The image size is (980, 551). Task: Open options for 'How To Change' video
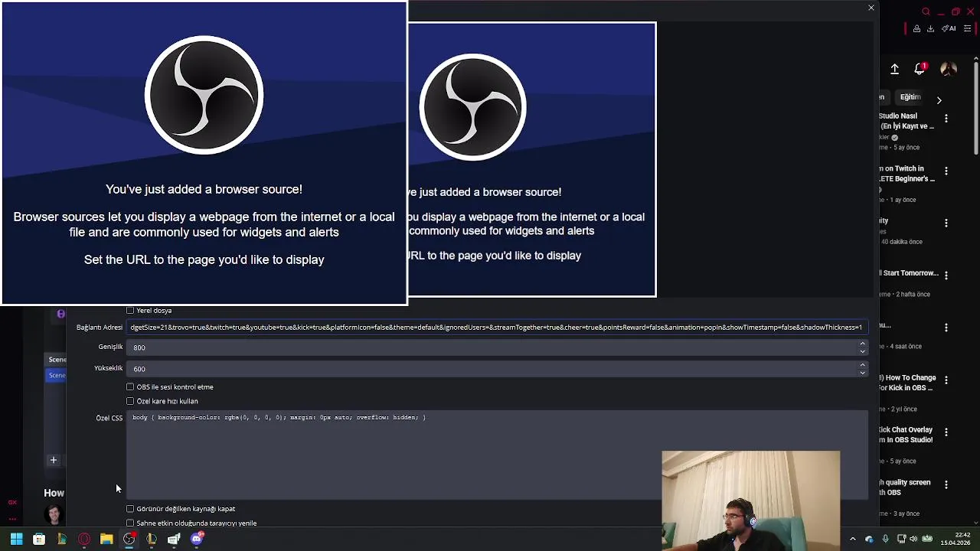tap(946, 380)
